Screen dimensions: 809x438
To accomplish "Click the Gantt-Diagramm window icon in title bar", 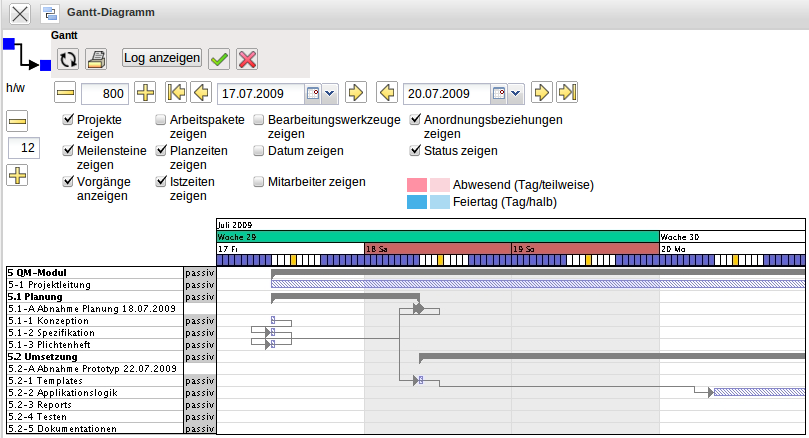I will point(50,13).
